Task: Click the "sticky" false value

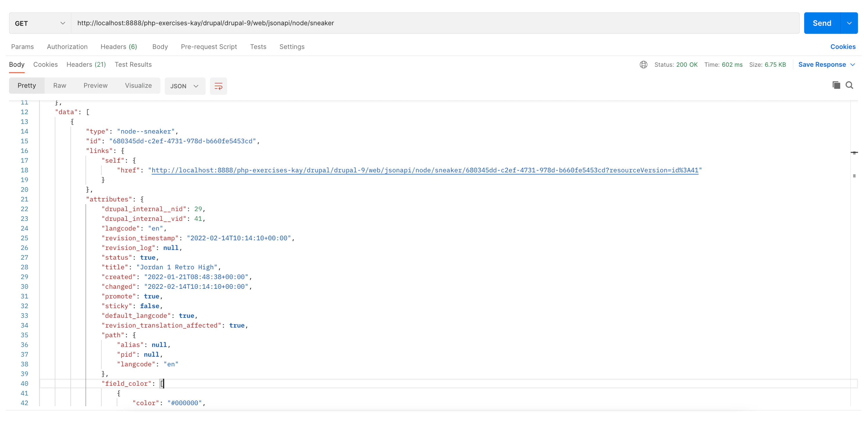Action: (x=150, y=306)
